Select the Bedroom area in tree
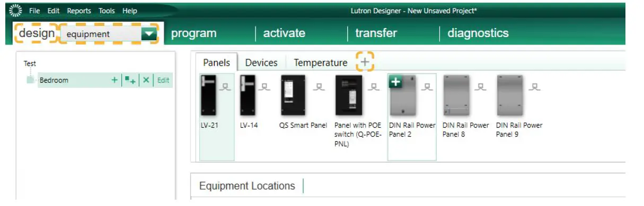Screen dimensions: 644x206 click(54, 80)
